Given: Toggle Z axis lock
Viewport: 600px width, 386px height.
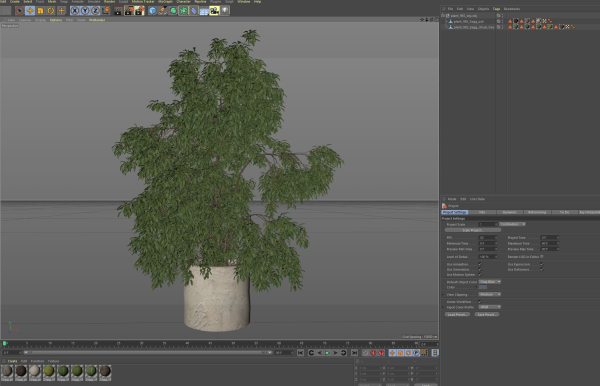Looking at the screenshot, I should coord(95,11).
